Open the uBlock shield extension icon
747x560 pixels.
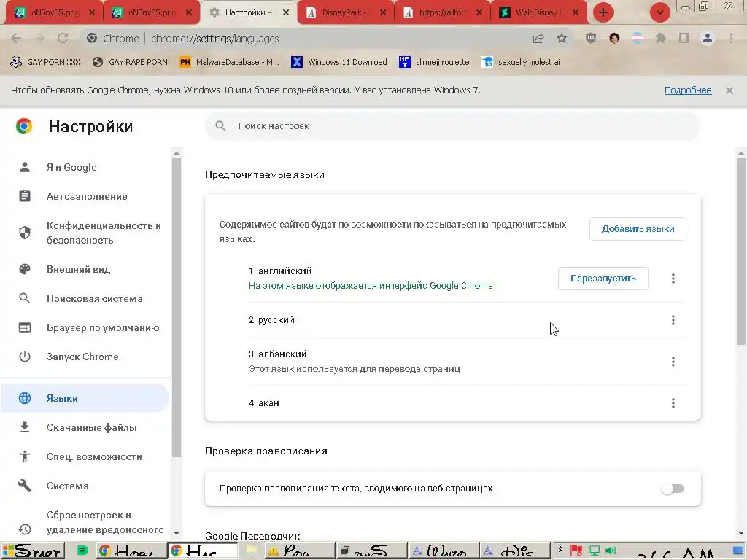click(x=591, y=38)
